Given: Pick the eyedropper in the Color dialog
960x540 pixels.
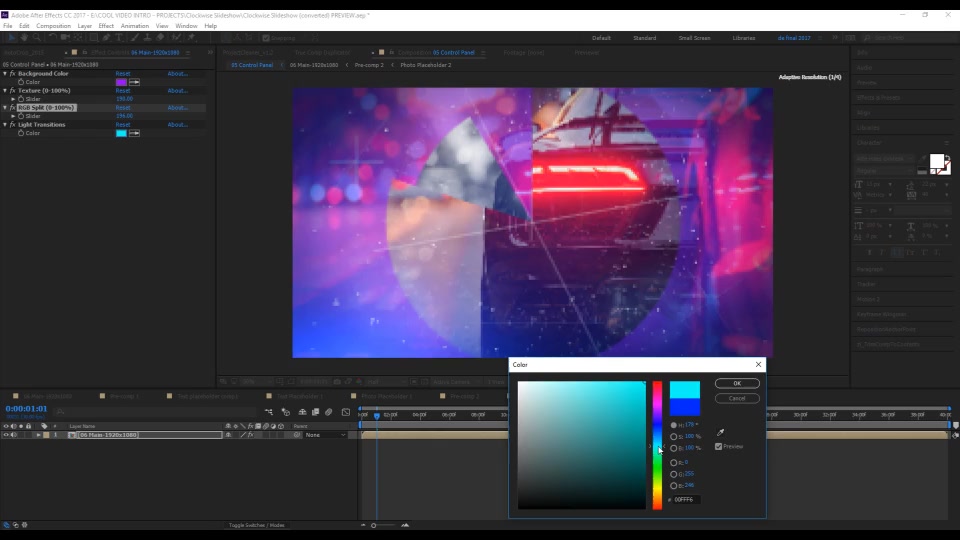Looking at the screenshot, I should coord(721,432).
